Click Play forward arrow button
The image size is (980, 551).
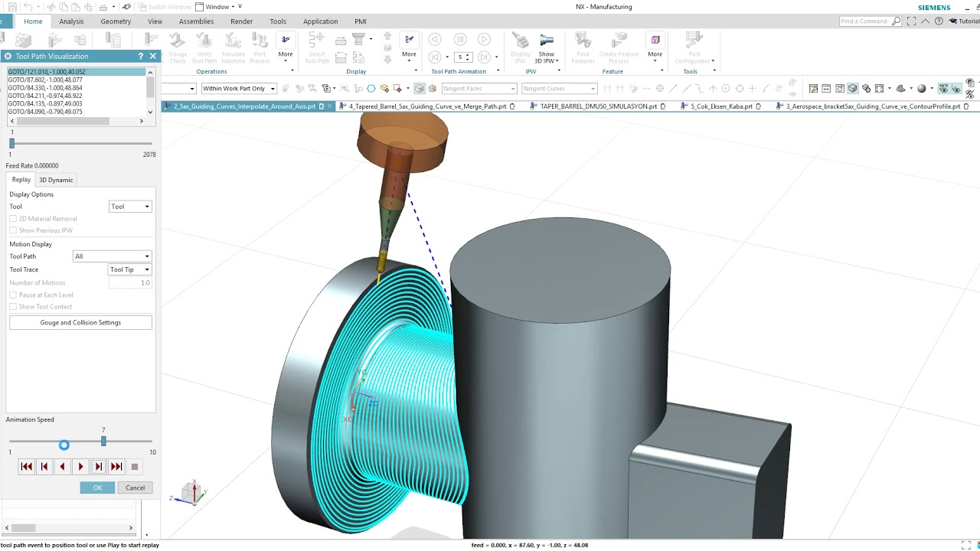tap(80, 467)
